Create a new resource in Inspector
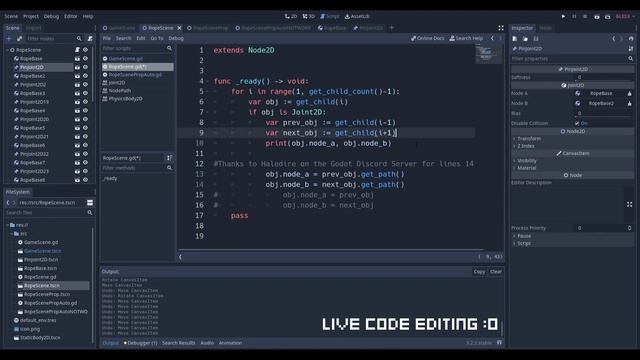The image size is (640, 360). click(515, 38)
